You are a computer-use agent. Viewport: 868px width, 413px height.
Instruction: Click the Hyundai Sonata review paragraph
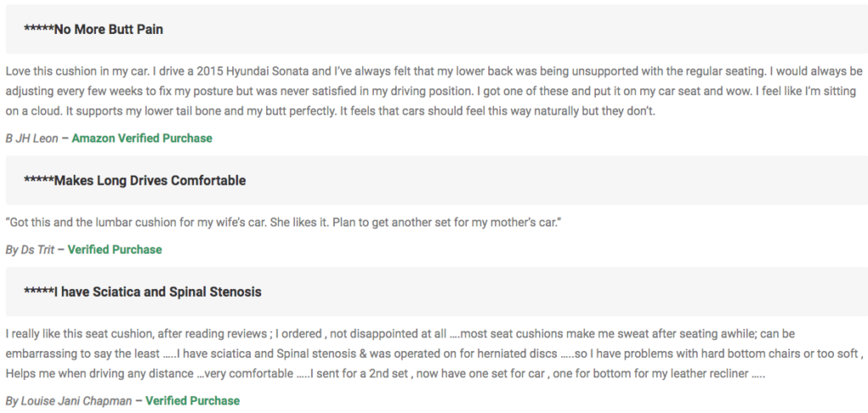434,91
